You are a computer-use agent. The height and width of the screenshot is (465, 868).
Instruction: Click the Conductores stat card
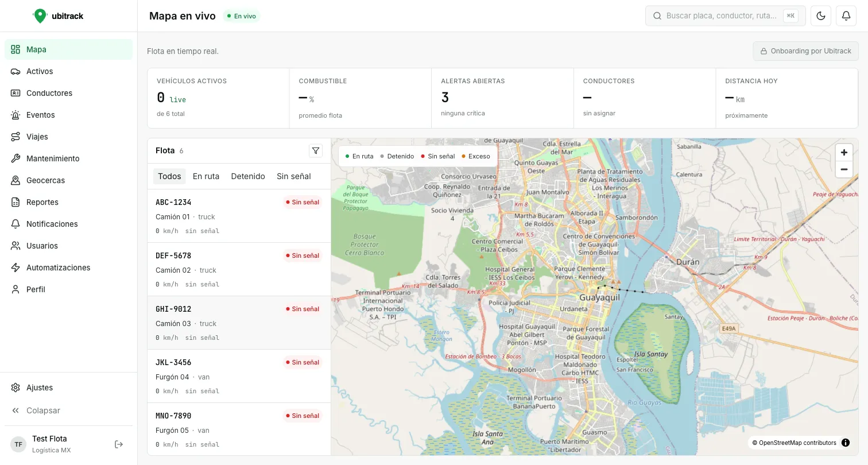point(645,98)
